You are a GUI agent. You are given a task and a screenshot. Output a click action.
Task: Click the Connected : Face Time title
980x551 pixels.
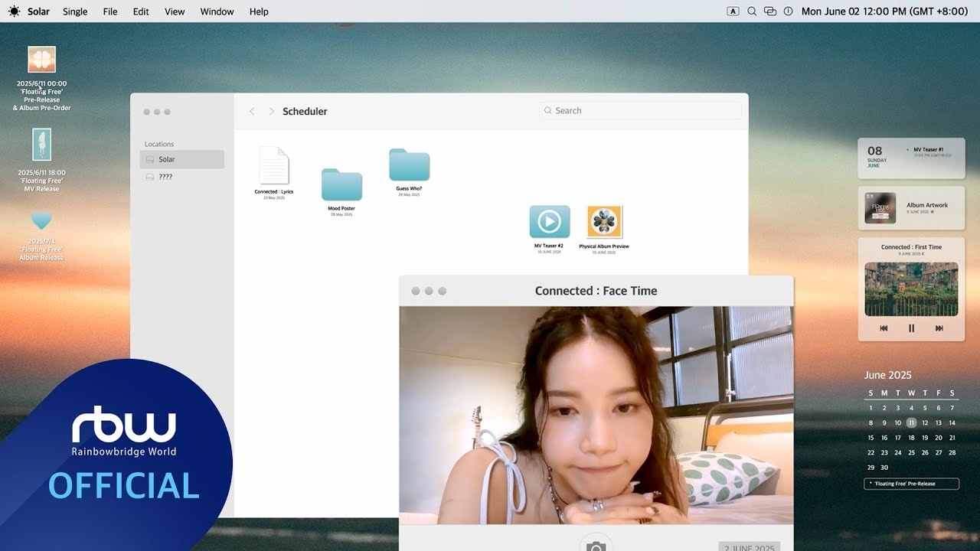point(596,291)
